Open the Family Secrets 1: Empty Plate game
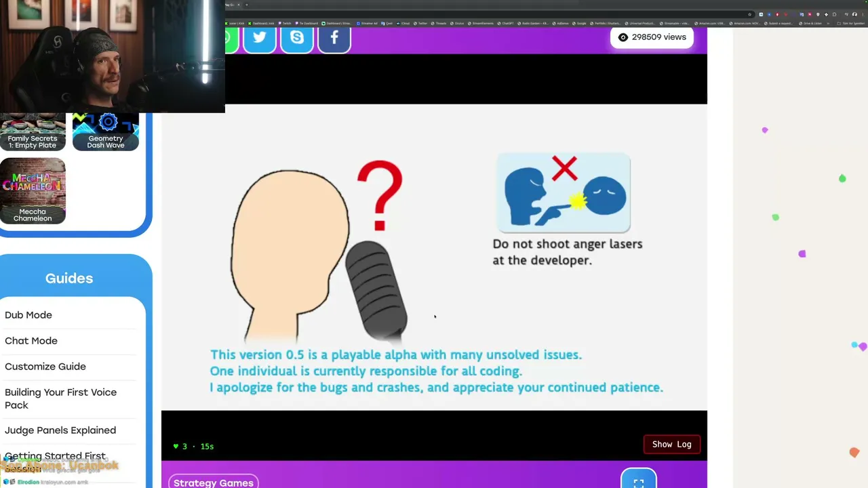The width and height of the screenshot is (868, 488). [33, 131]
